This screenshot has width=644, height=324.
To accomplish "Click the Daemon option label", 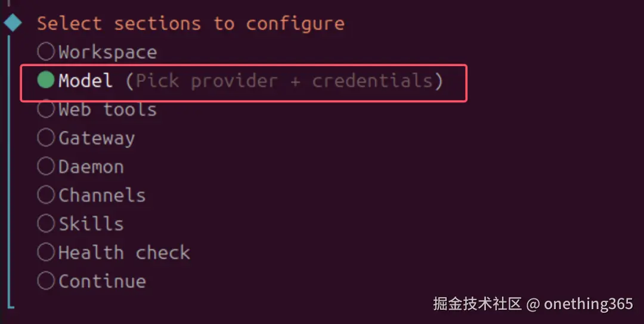I will click(91, 167).
